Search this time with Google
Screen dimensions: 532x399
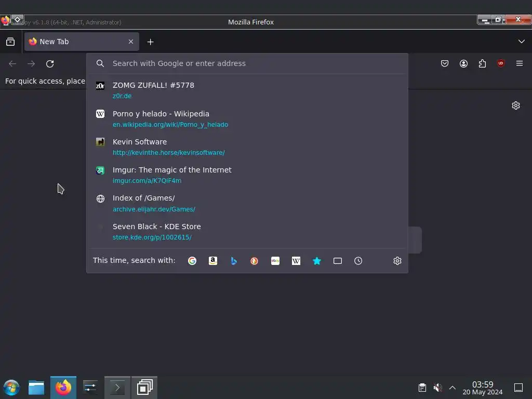click(192, 261)
